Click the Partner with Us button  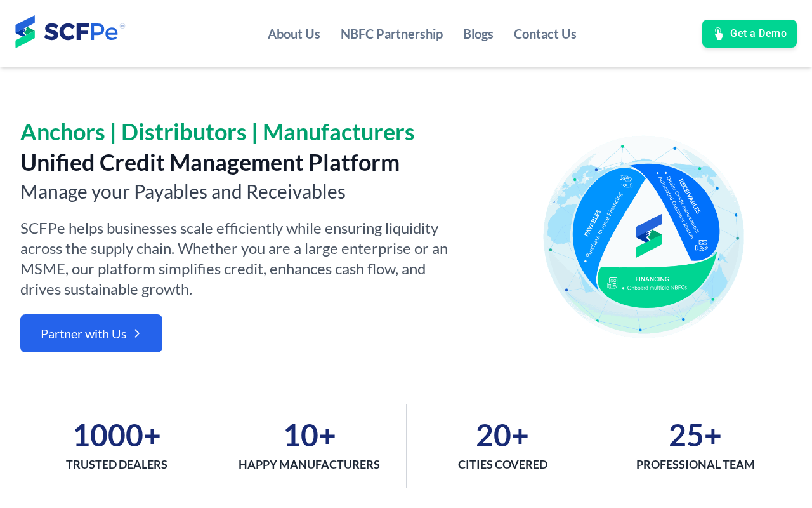(x=91, y=333)
